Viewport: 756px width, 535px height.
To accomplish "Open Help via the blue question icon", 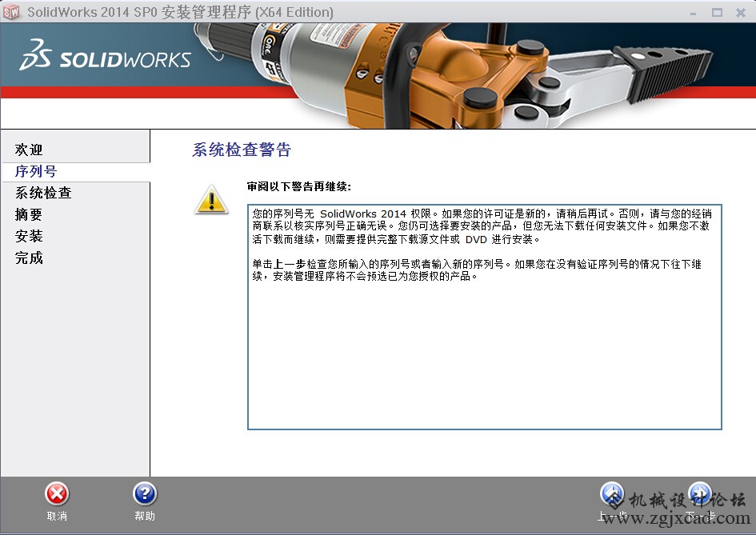I will 145,493.
